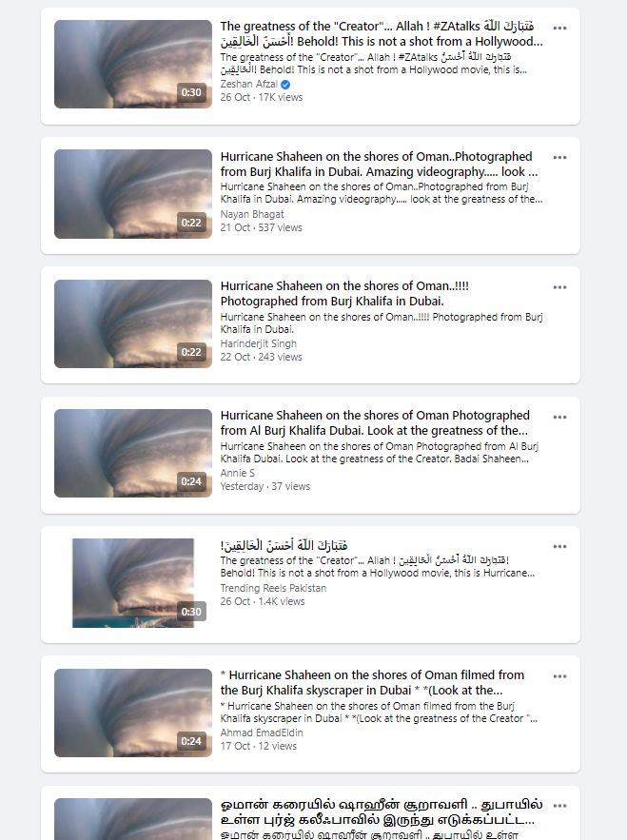Open three-dot menu for Annie S video
The height and width of the screenshot is (840, 627).
click(x=559, y=417)
